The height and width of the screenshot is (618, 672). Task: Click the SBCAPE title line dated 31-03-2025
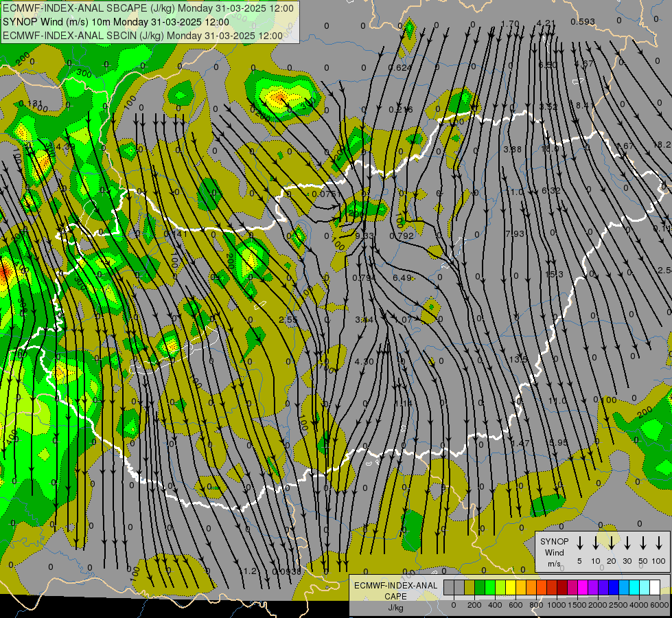pos(148,8)
